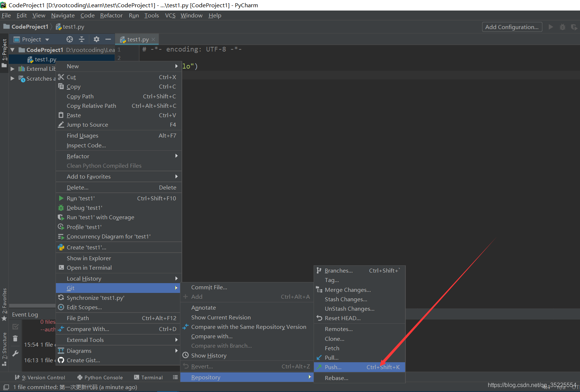580x392 pixels.
Task: Click the green Run icon in top toolbar
Action: (x=551, y=27)
